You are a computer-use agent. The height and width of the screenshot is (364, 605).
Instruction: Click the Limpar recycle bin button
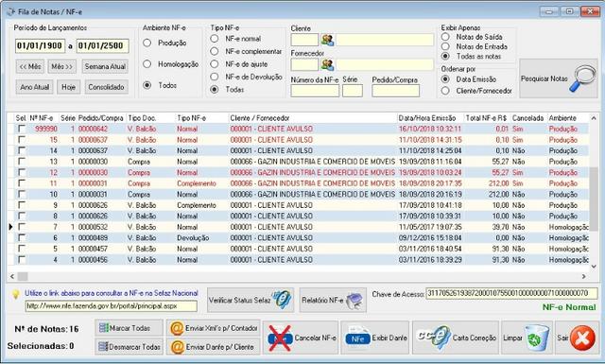pyautogui.click(x=527, y=338)
